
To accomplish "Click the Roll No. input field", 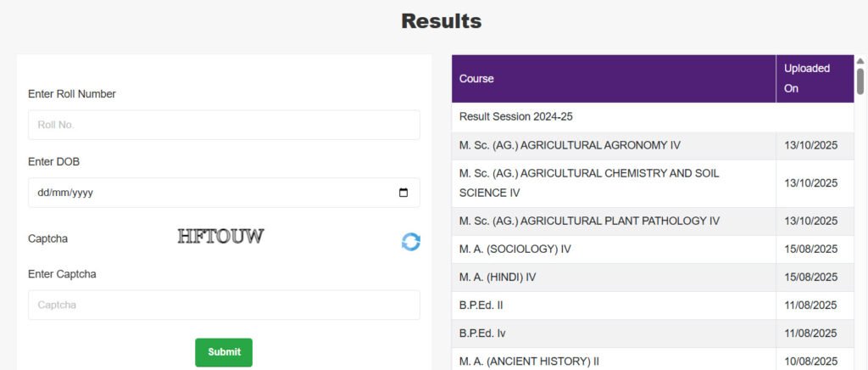I will [224, 125].
